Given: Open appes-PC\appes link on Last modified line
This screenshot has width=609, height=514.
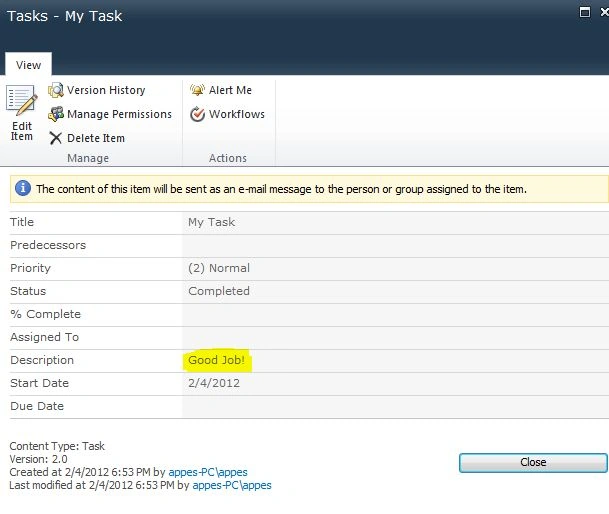Looking at the screenshot, I should coord(232,485).
